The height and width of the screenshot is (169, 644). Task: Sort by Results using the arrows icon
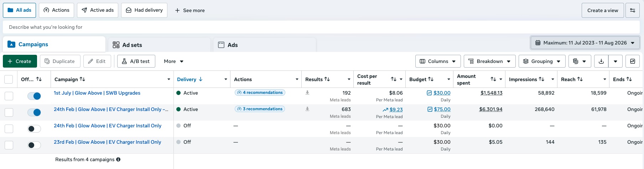[x=327, y=79]
